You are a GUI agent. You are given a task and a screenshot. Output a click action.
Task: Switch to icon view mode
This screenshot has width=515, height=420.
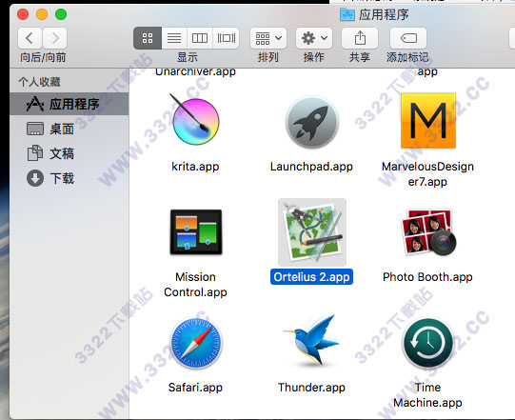tap(148, 38)
